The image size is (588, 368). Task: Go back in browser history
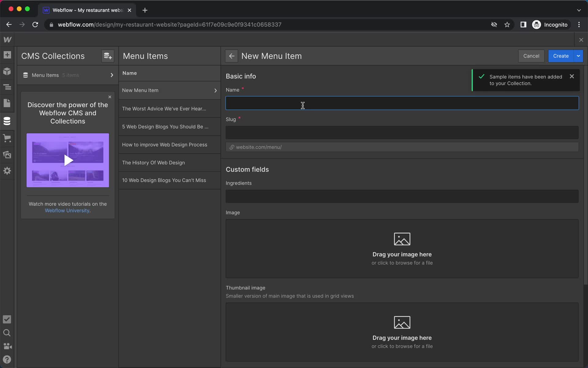9,25
